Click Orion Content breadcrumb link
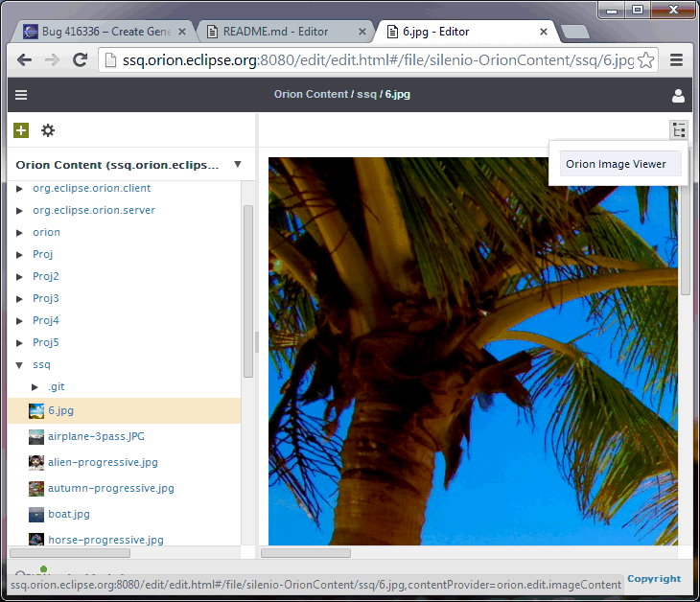The width and height of the screenshot is (700, 602). (311, 94)
